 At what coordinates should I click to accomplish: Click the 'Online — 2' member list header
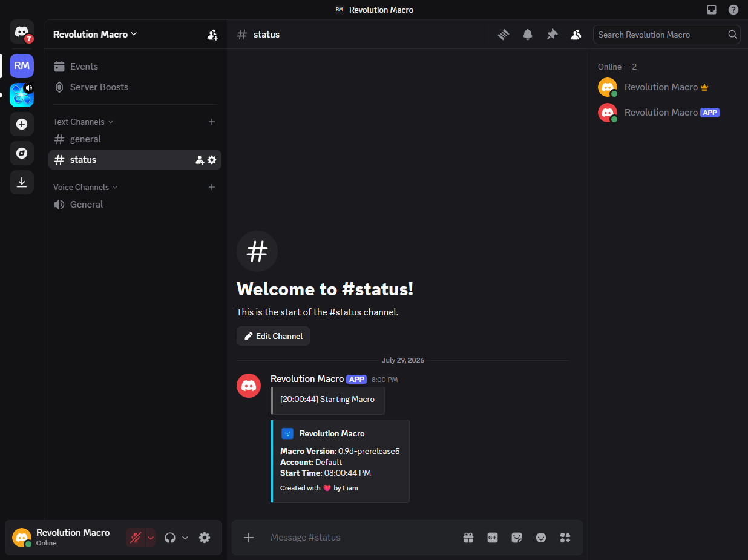[617, 67]
